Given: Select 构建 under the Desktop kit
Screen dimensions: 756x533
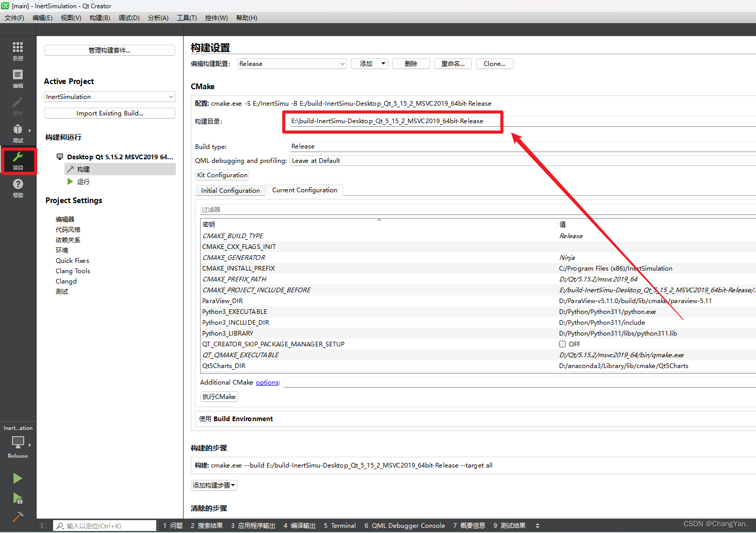Looking at the screenshot, I should tap(120, 169).
